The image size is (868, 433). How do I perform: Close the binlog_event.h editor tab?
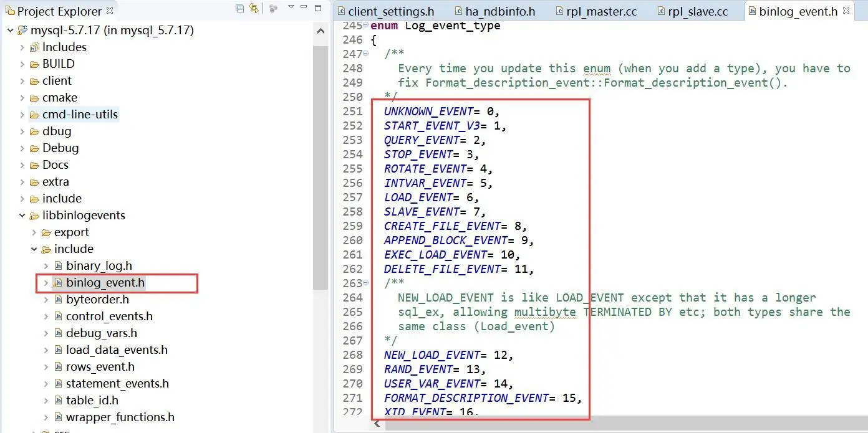[x=846, y=11]
